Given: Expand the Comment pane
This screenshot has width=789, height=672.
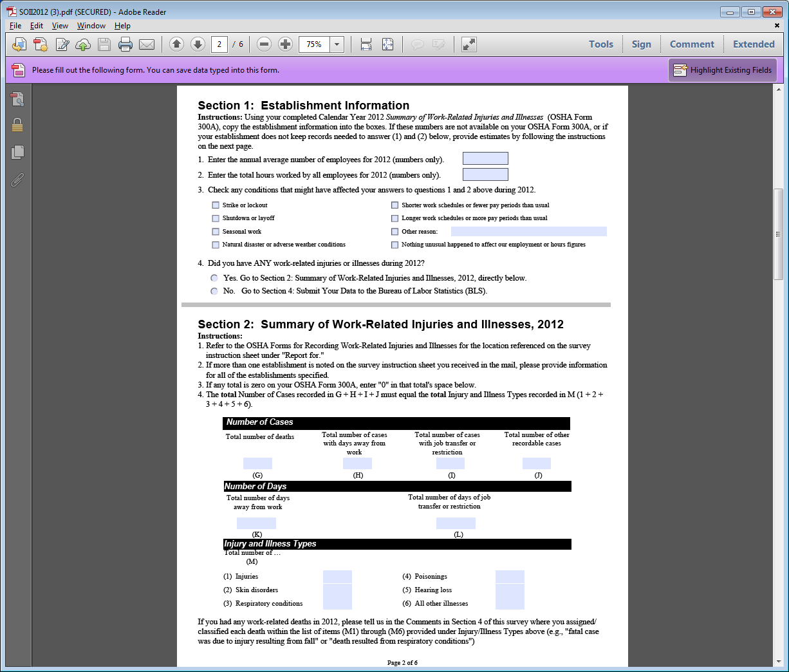Looking at the screenshot, I should pyautogui.click(x=692, y=44).
